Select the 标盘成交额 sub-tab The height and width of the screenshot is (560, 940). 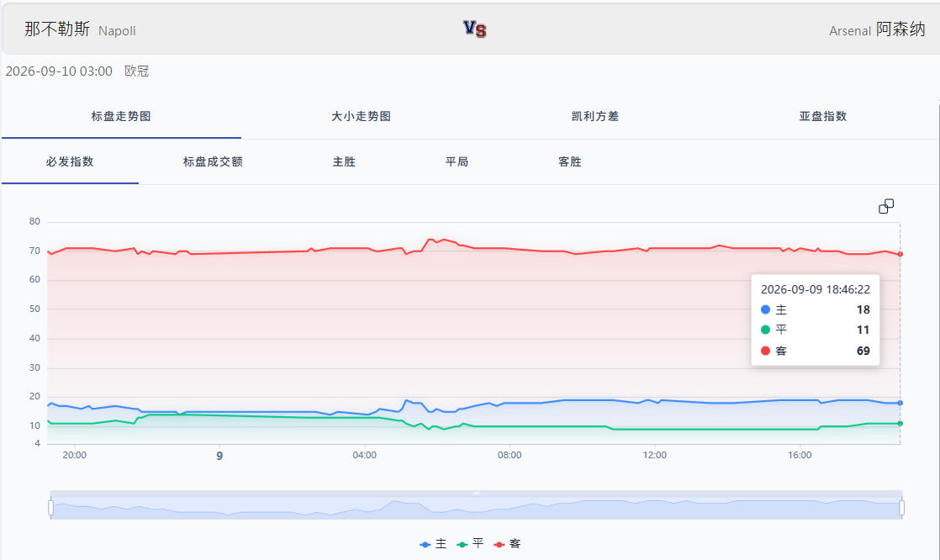(213, 162)
